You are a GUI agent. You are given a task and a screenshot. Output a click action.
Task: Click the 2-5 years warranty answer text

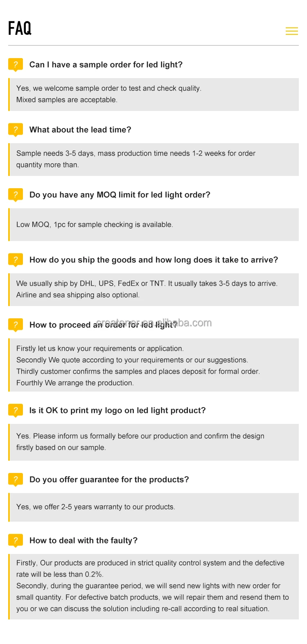[95, 507]
